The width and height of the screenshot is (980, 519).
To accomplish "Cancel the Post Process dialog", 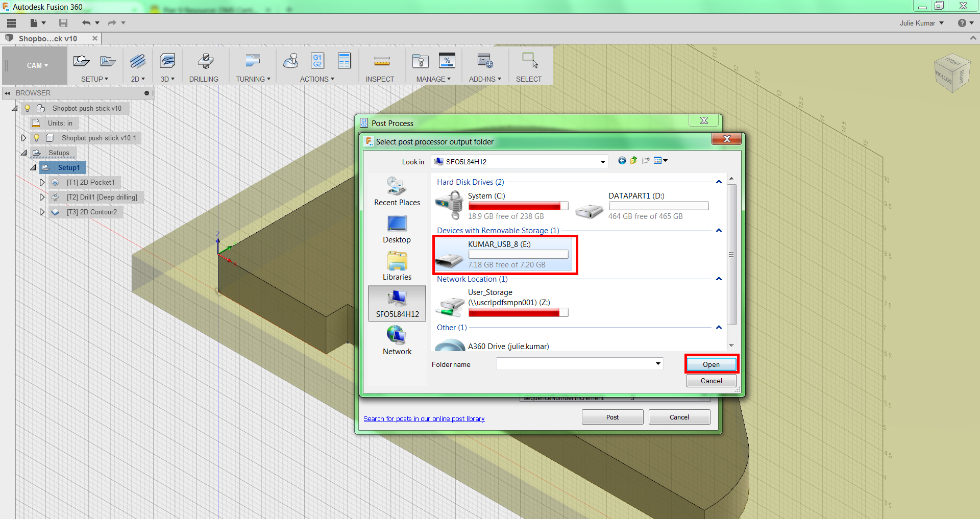I will click(x=679, y=417).
